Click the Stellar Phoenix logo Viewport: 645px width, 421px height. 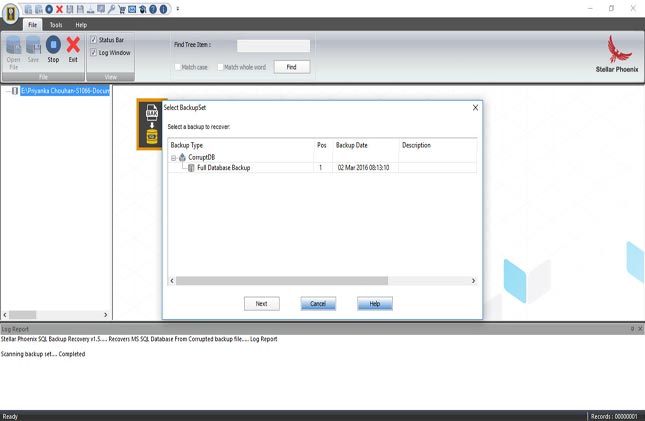click(x=617, y=54)
